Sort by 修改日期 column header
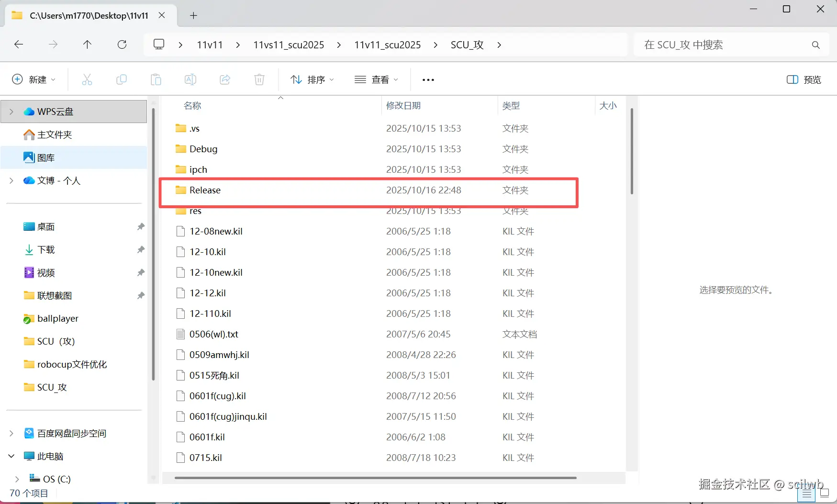The image size is (837, 504). [x=403, y=105]
